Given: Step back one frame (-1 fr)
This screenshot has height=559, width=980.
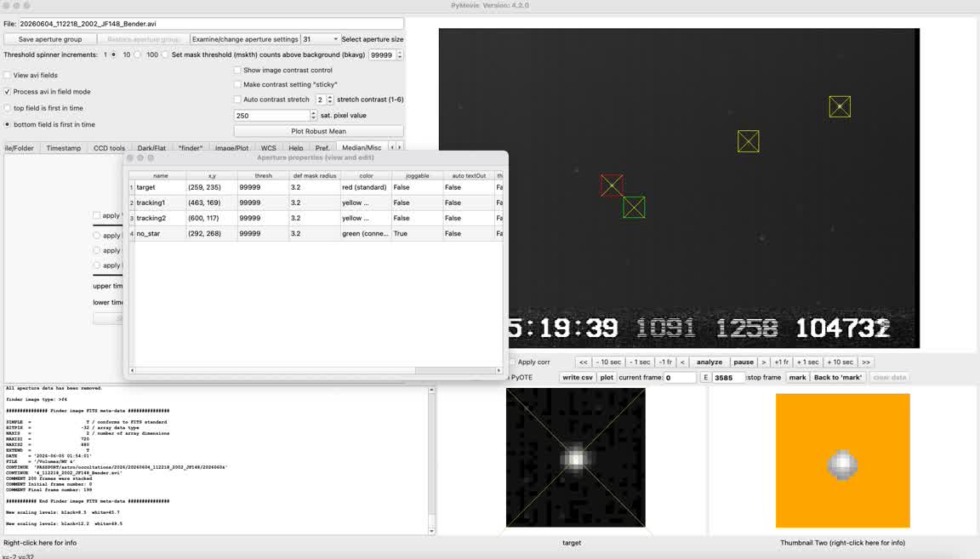Looking at the screenshot, I should tap(665, 362).
